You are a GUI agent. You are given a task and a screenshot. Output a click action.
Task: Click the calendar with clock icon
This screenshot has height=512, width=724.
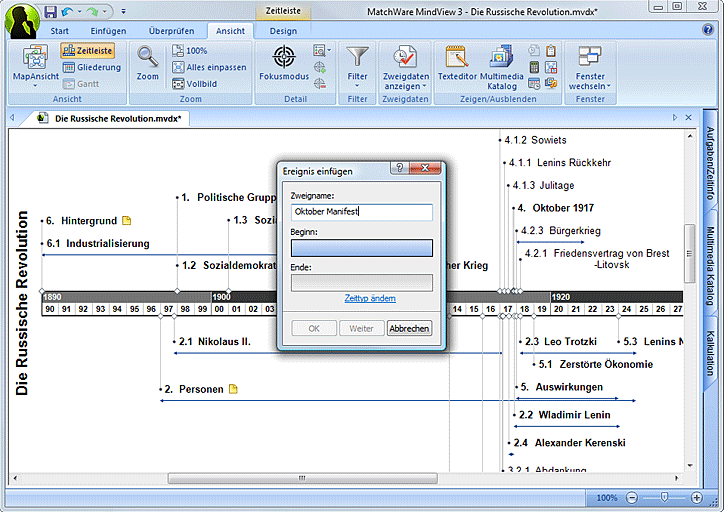coord(534,84)
